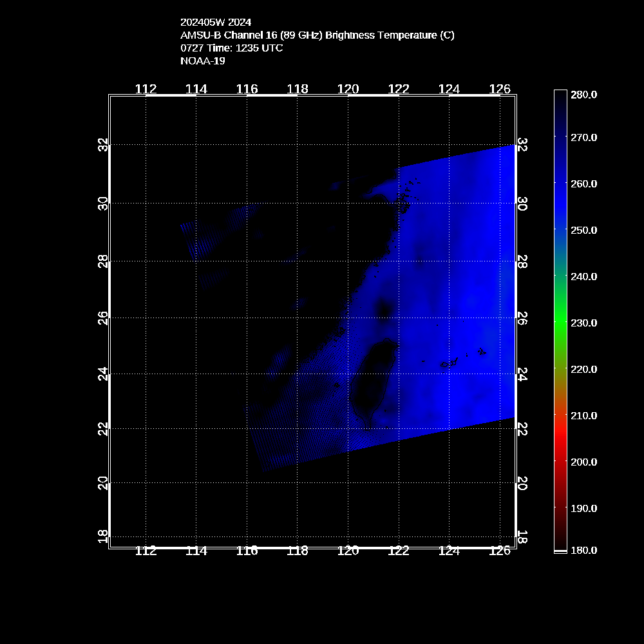Click longitude label 112 on the top axis
Screen dimensions: 644x644
pos(146,89)
